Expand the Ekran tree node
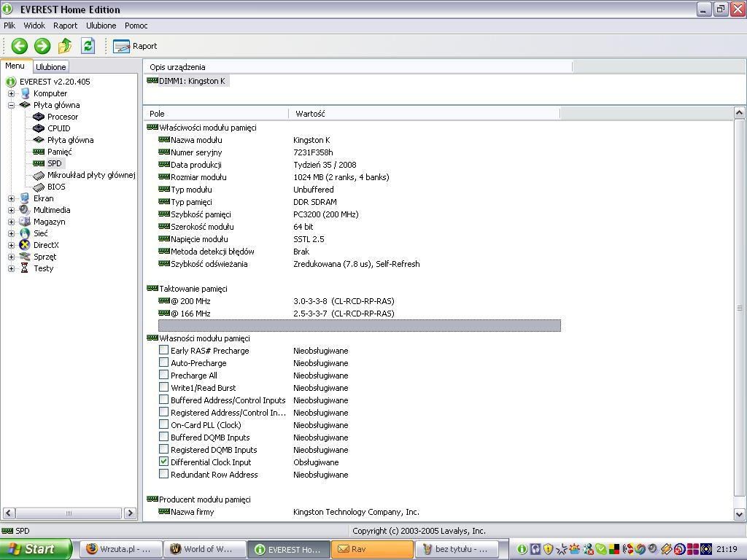This screenshot has height=560, width=747. (x=11, y=198)
